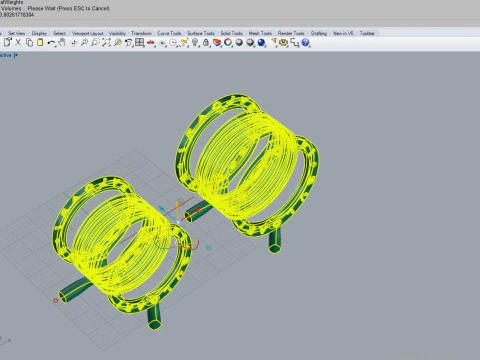
Task: Select the Dimension tool icon
Action: 295,43
